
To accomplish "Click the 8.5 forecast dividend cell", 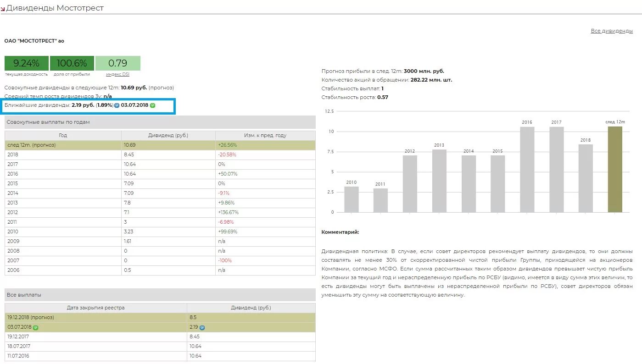I will click(x=251, y=317).
